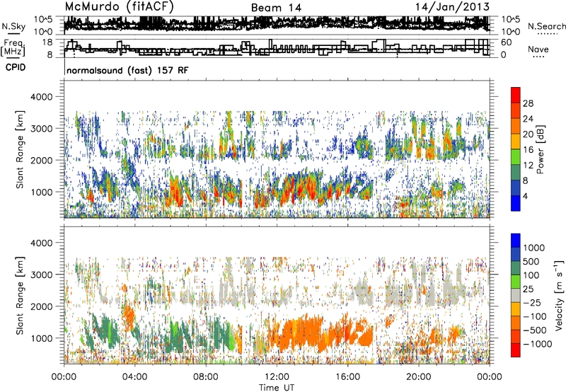The image size is (566, 392).
Task: Click the 1000 tick on Velocity colorbar
Action: coord(534,248)
